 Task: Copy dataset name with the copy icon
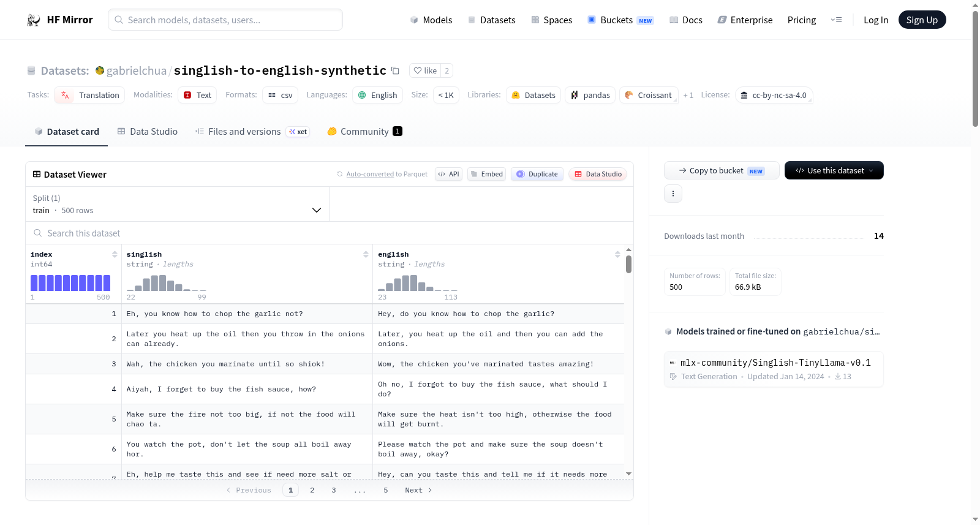[395, 71]
